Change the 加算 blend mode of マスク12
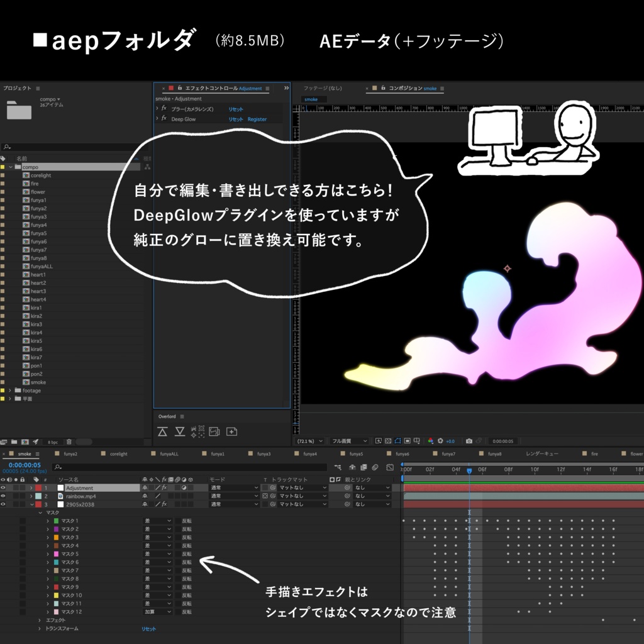644x644 pixels. point(156,611)
